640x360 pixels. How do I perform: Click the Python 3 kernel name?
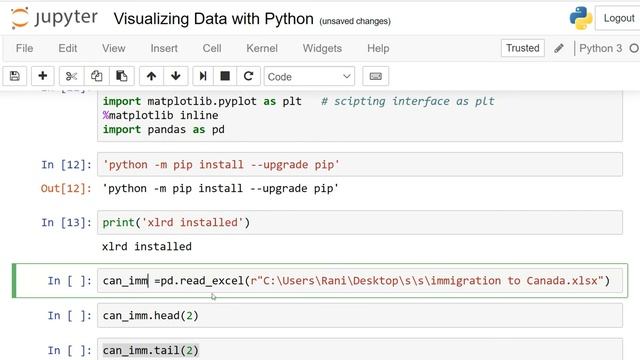[x=600, y=49]
